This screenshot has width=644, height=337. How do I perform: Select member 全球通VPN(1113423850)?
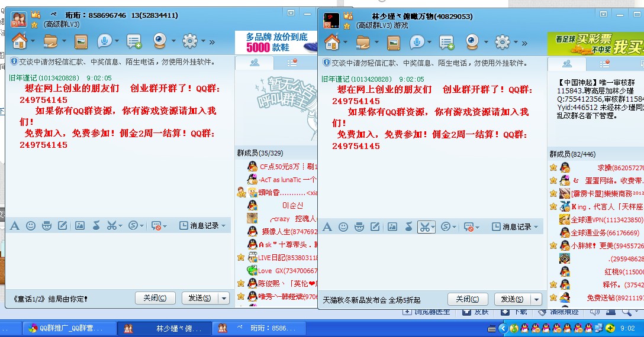(x=601, y=220)
